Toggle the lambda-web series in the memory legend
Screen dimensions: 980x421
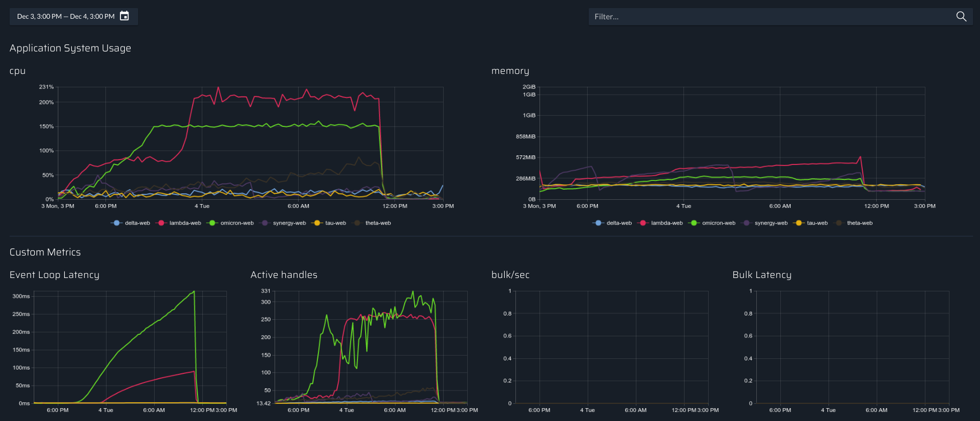(667, 223)
